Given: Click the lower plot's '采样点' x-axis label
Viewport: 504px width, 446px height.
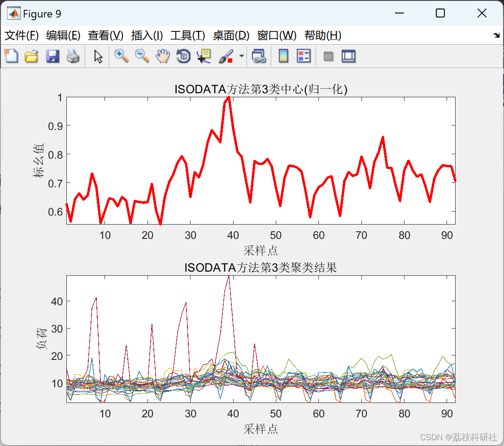Looking at the screenshot, I should (x=261, y=429).
